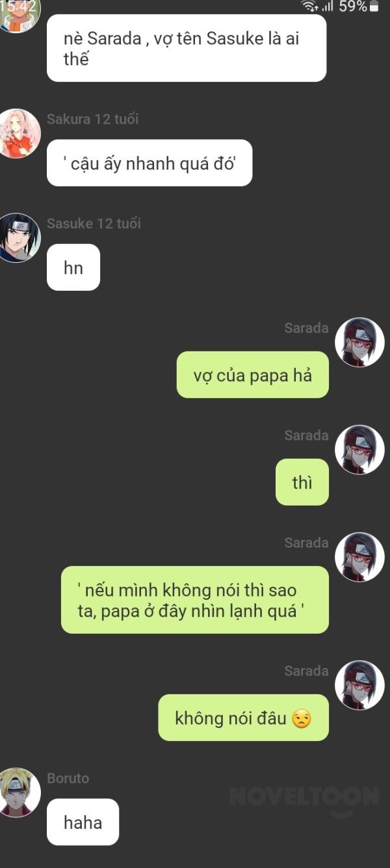390x868 pixels.
Task: Tap the 'Sakura 12 tuổi' name label
Action: 92,119
